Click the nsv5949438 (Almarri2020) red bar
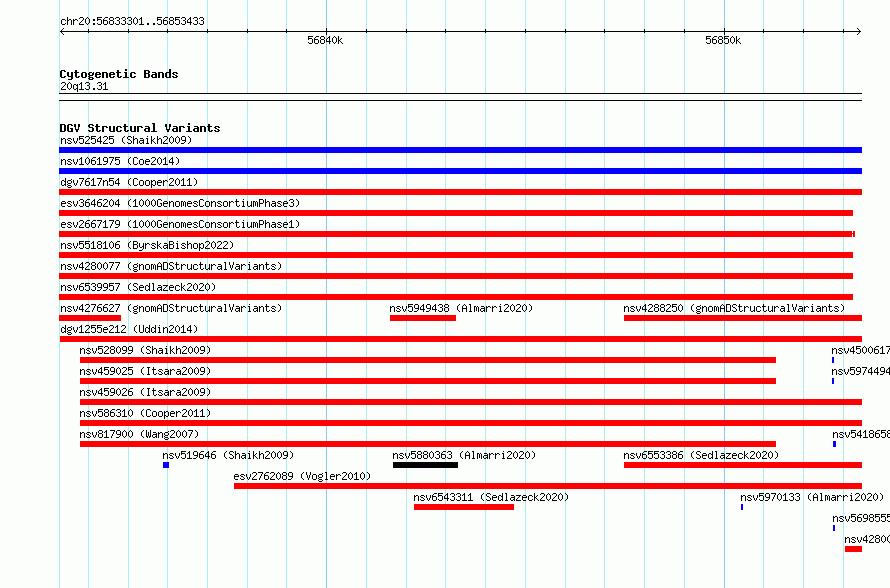The height and width of the screenshot is (588, 890). pos(423,318)
